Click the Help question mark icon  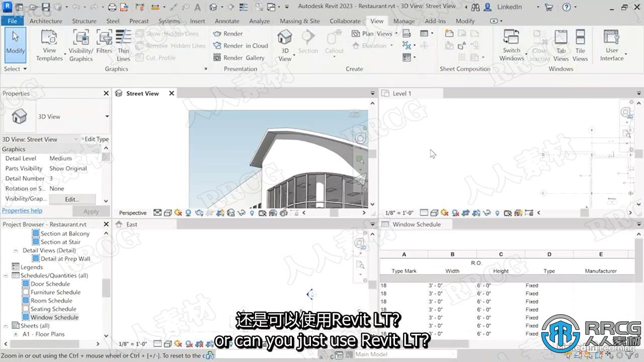point(567,7)
